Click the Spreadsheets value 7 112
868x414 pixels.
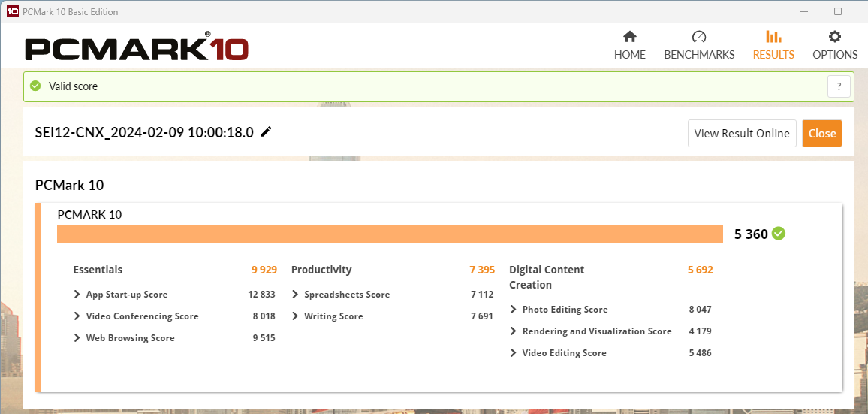pos(482,295)
